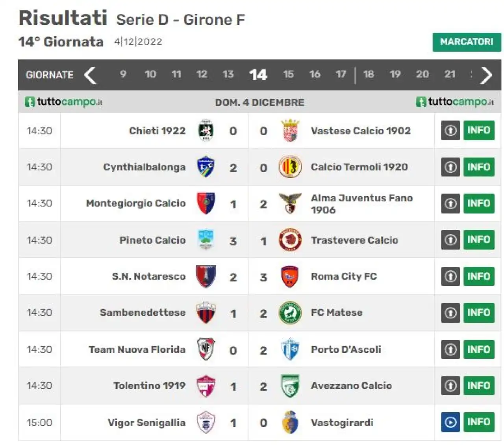Screen dimensions: 504x445
Task: Open the Sambenedettese team page link
Action: [x=143, y=313]
